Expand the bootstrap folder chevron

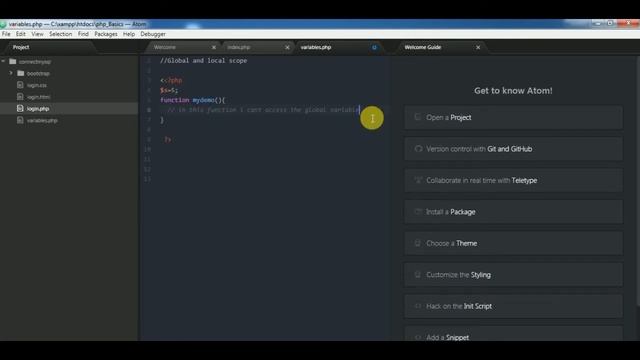[11, 73]
